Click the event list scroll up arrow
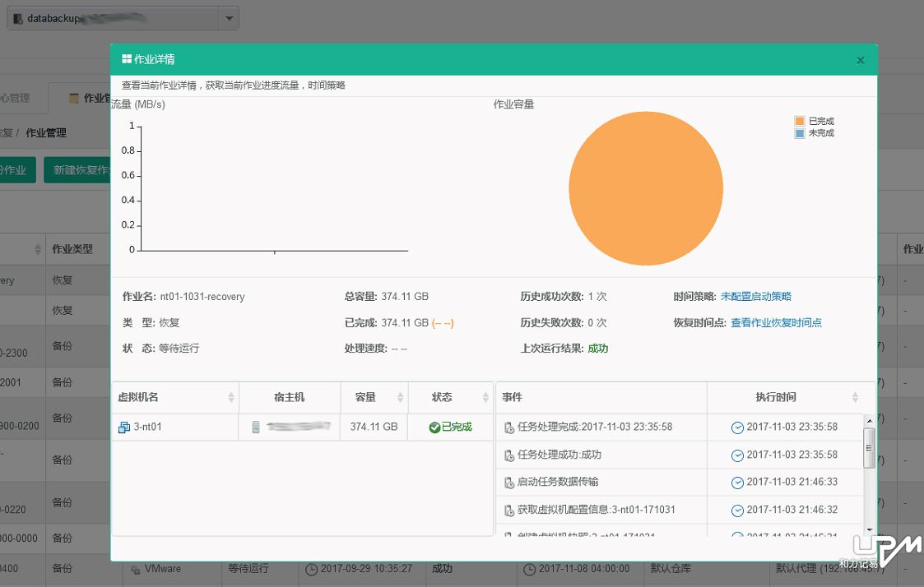 (x=869, y=421)
